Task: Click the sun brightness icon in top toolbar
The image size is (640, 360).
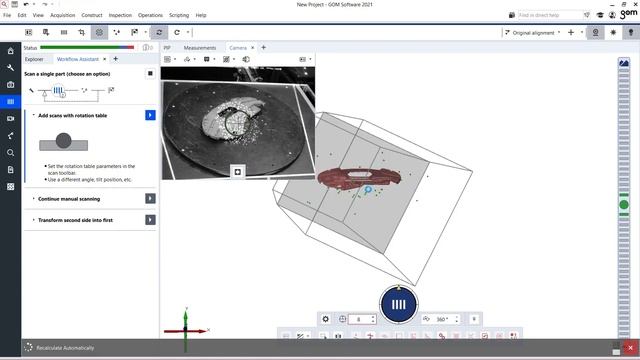Action: tap(613, 32)
